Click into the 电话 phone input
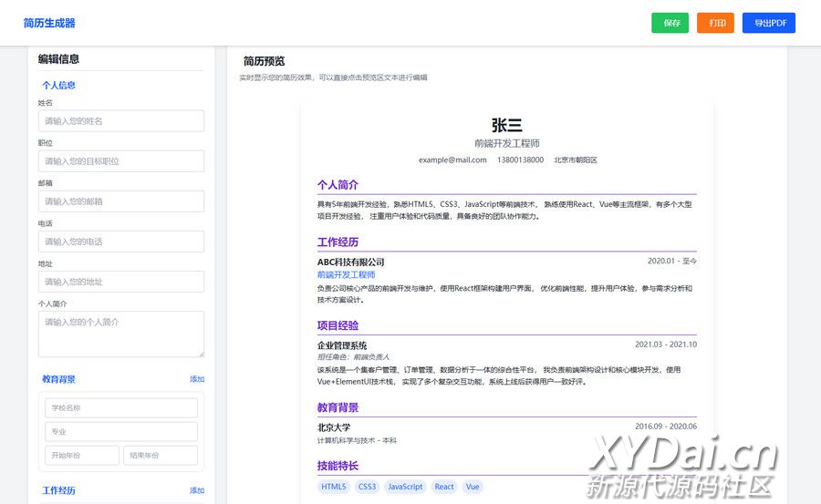The height and width of the screenshot is (504, 821). [120, 242]
